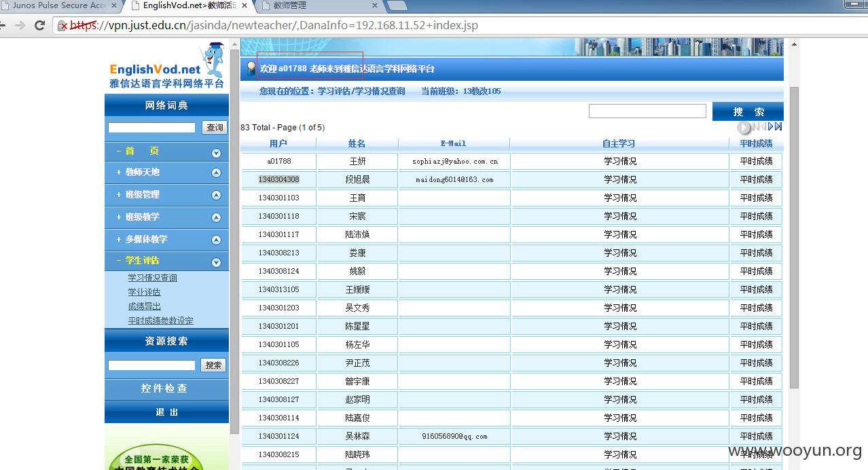Click the 用户 column header
868x470 pixels.
tap(278, 144)
